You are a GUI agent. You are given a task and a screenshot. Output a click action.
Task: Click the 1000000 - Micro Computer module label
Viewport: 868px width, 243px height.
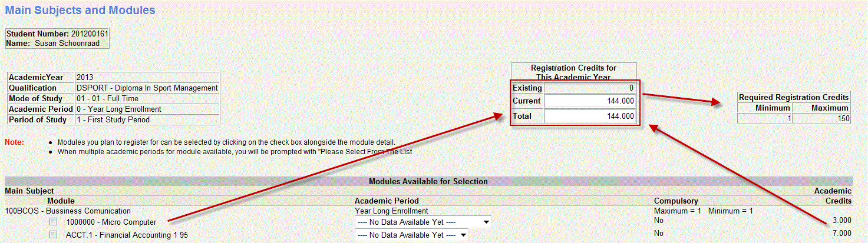(x=111, y=222)
